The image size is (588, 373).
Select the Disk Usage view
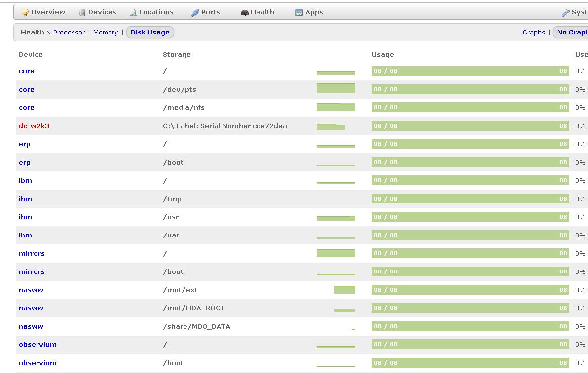(x=150, y=33)
